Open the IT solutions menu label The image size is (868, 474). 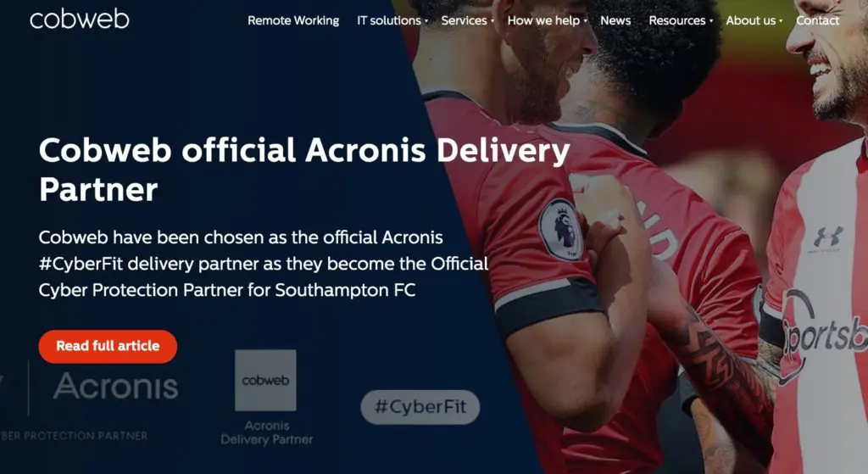[x=388, y=20]
